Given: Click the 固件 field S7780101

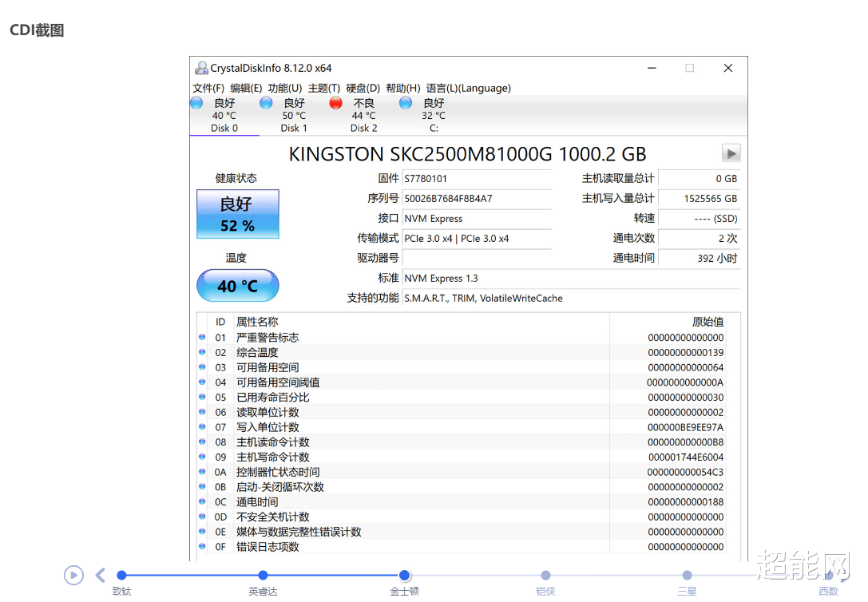Looking at the screenshot, I should [477, 179].
